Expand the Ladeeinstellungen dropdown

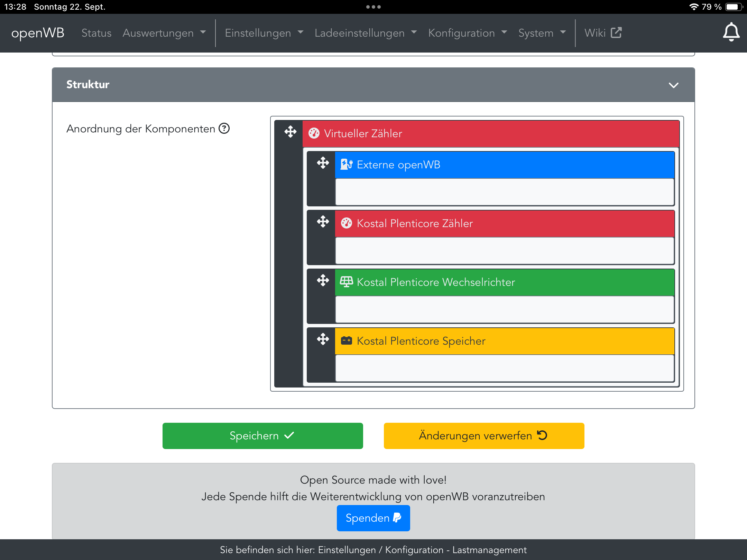click(x=366, y=33)
